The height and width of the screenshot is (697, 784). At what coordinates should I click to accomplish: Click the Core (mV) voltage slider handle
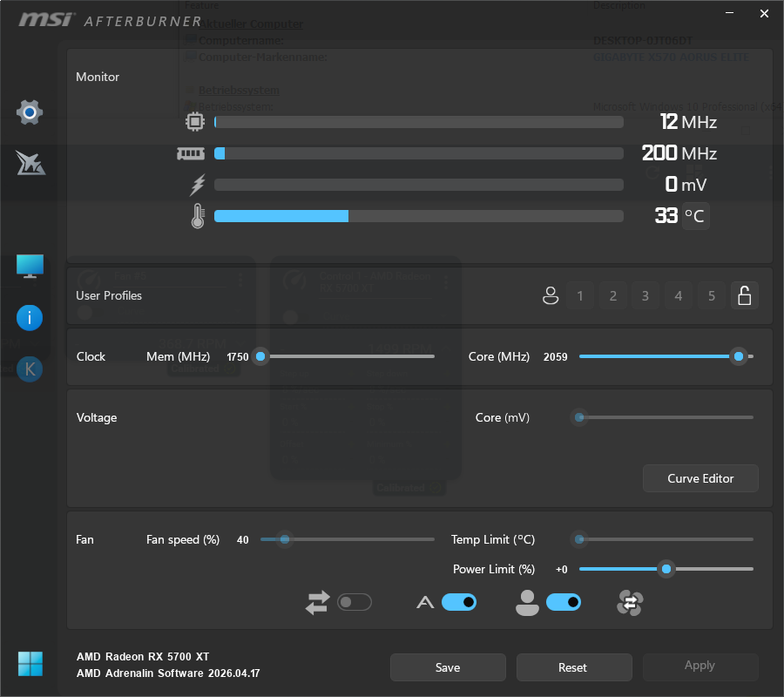pyautogui.click(x=579, y=417)
